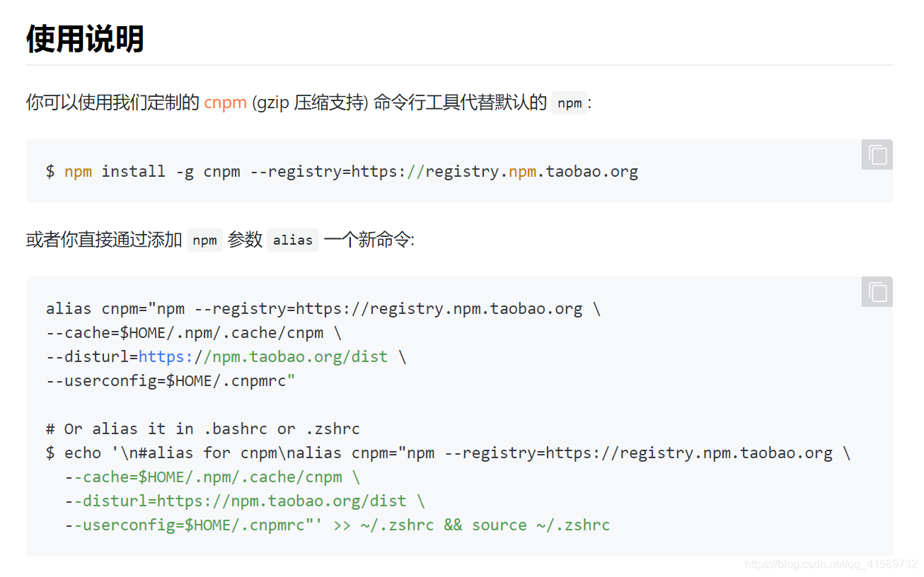Click line 'alias cnpm="npm --registry=...'
This screenshot has height=577, width=924.
tap(323, 309)
